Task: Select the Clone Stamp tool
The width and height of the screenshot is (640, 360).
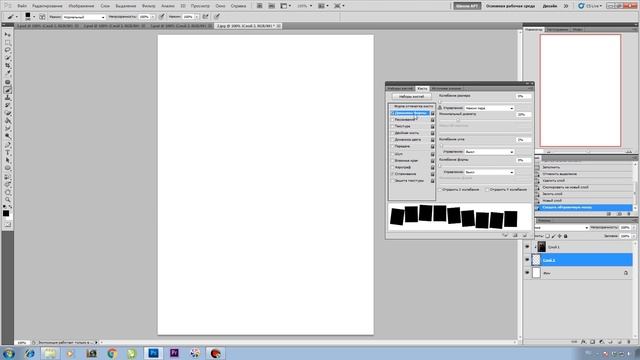Action: click(x=7, y=98)
